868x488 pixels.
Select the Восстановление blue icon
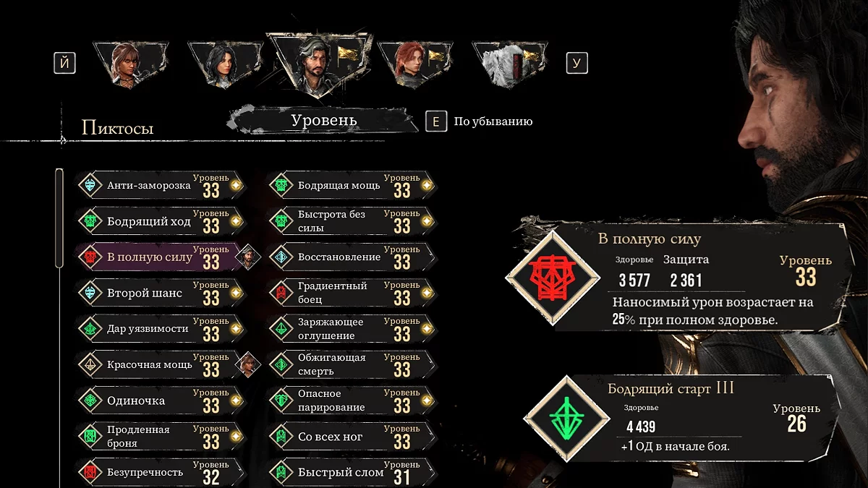[281, 257]
